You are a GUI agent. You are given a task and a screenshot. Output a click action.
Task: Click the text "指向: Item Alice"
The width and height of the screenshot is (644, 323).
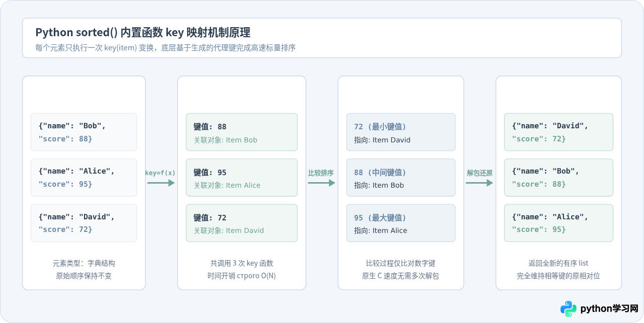tap(381, 230)
